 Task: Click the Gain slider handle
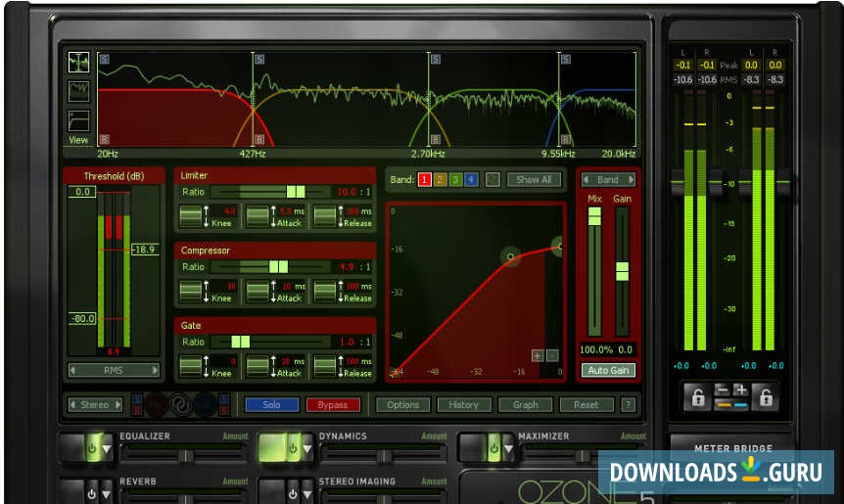pos(622,271)
